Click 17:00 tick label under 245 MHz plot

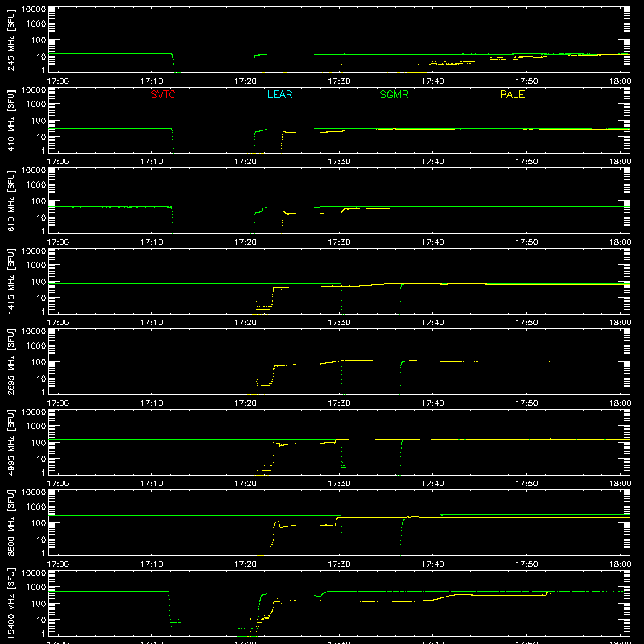[58, 81]
